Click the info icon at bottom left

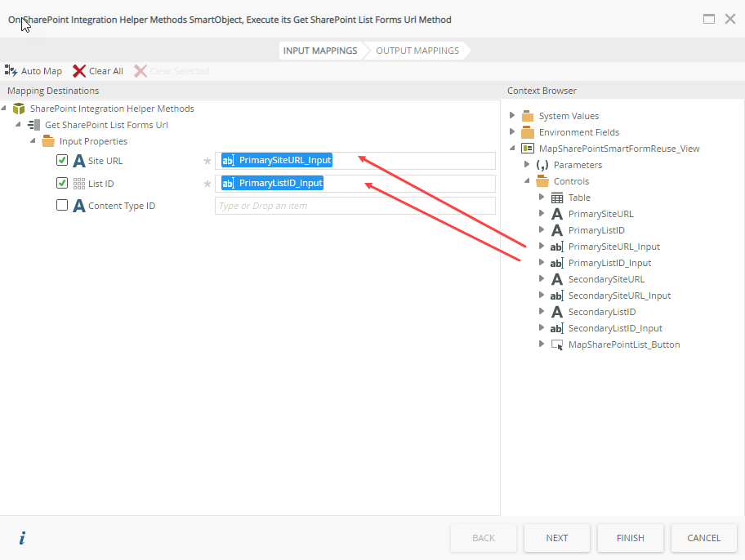coord(22,538)
